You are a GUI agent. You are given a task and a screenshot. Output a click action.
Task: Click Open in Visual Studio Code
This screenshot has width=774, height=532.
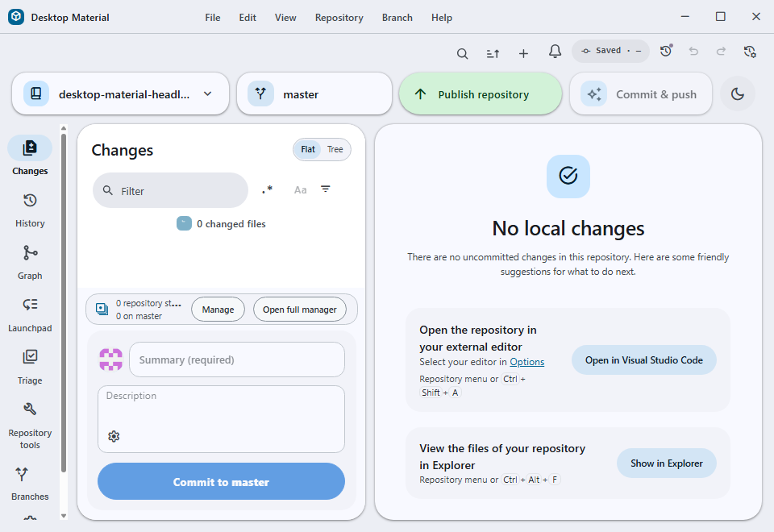click(643, 360)
